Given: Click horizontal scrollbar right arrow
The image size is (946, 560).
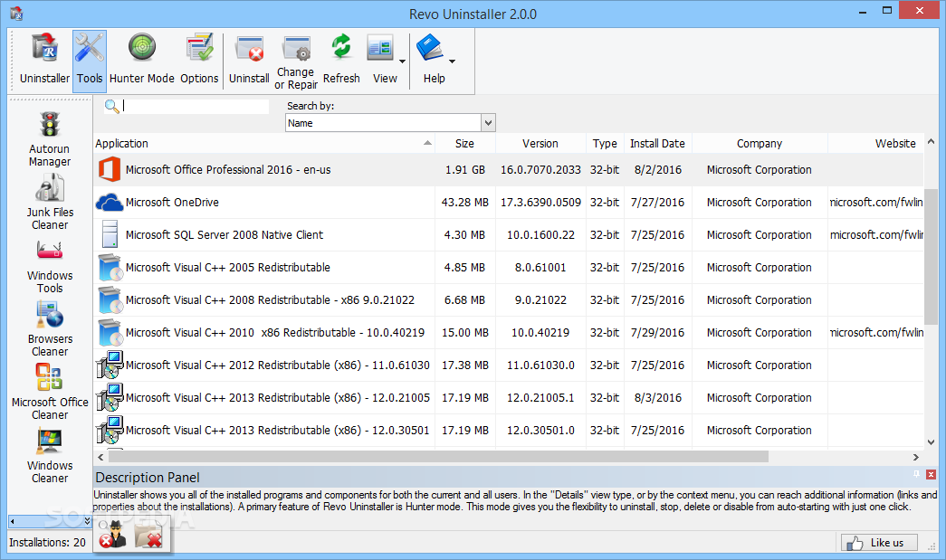Looking at the screenshot, I should point(916,457).
